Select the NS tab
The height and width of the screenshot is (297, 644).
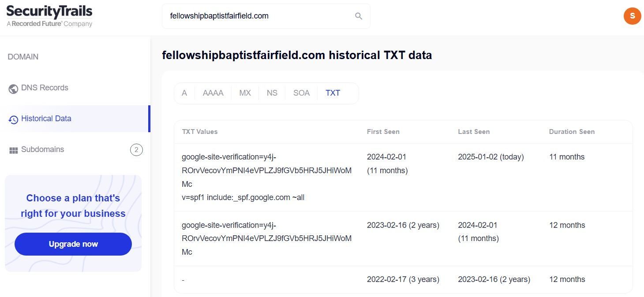(272, 93)
